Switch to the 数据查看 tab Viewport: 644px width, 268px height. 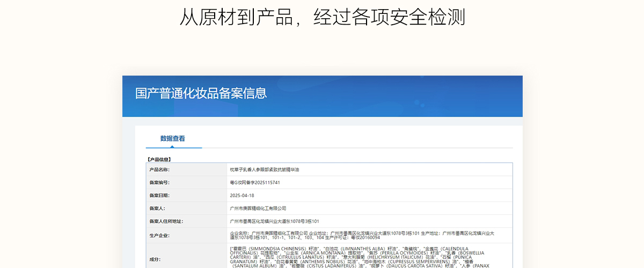coord(173,138)
